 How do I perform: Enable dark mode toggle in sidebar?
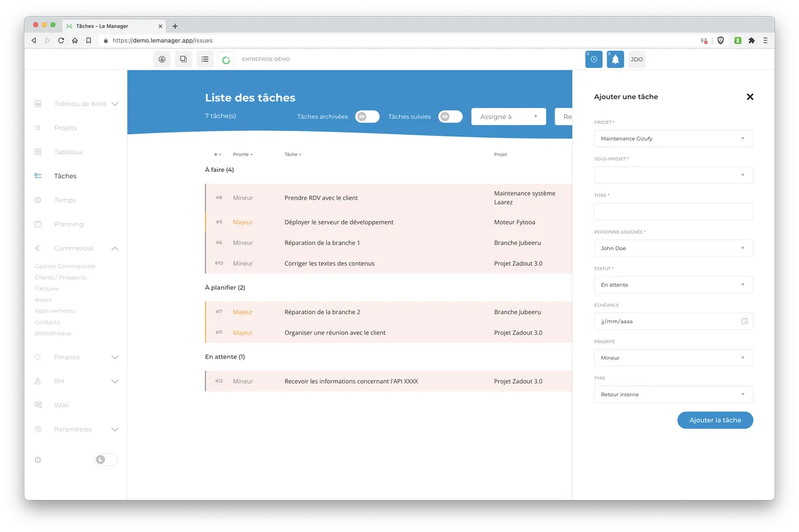pos(106,459)
